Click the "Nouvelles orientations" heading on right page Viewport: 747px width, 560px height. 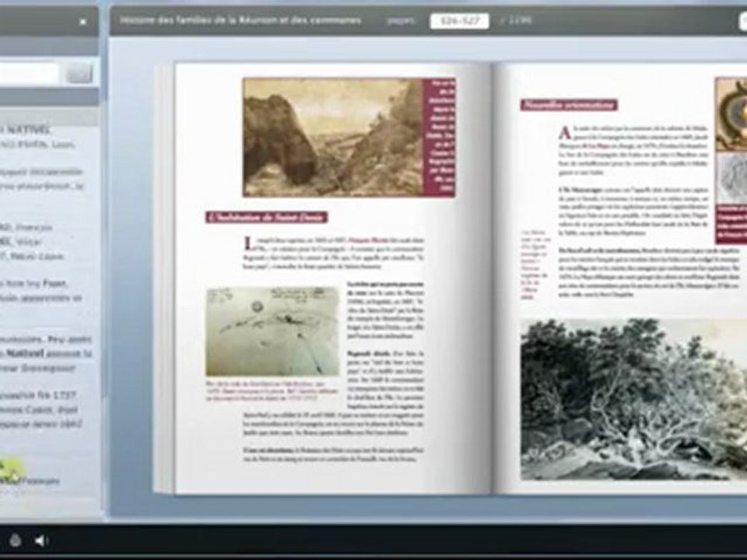coord(569,105)
